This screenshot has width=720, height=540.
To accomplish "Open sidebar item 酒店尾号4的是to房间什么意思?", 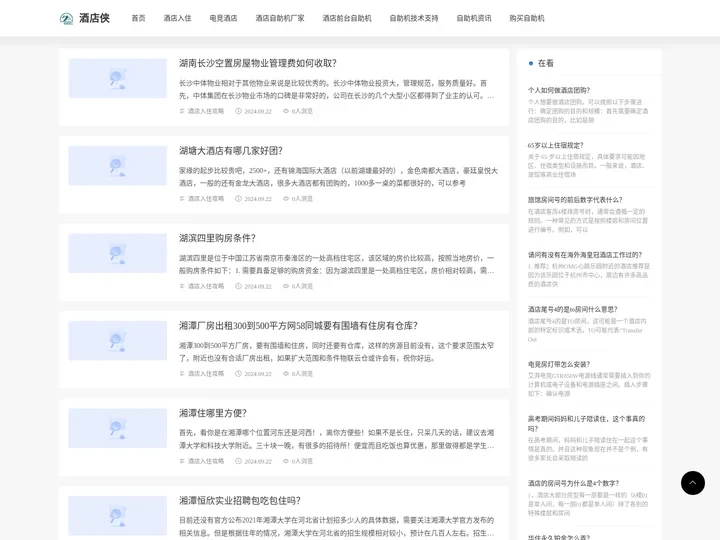I will 573,309.
